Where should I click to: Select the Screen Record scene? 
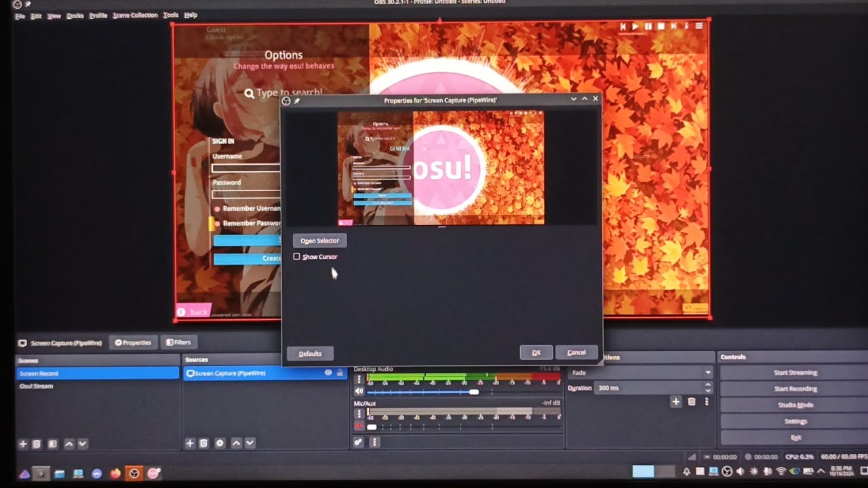pos(98,373)
